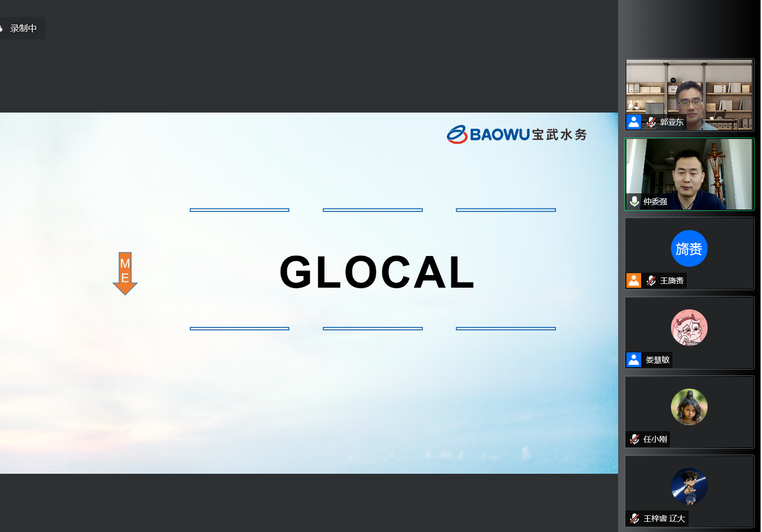The height and width of the screenshot is (532, 762).
Task: Click 任小刚's profile photo avatar
Action: [x=689, y=407]
